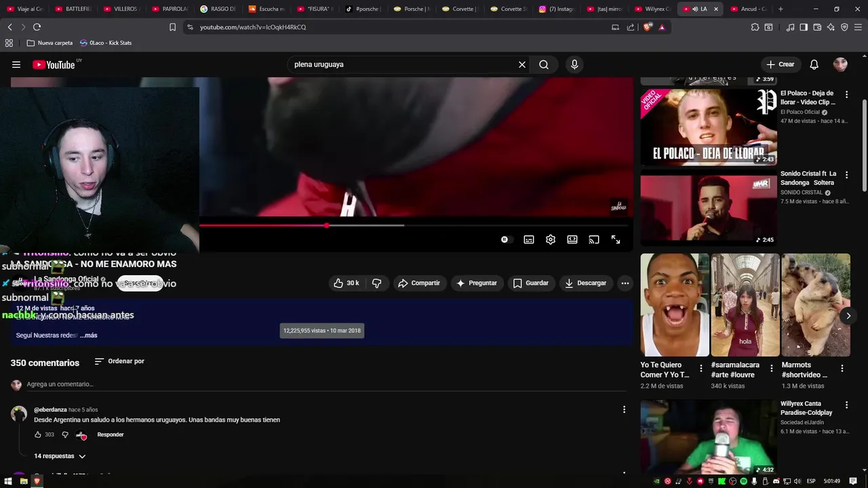Clear the search box with the X
The height and width of the screenshot is (488, 868).
click(x=522, y=64)
